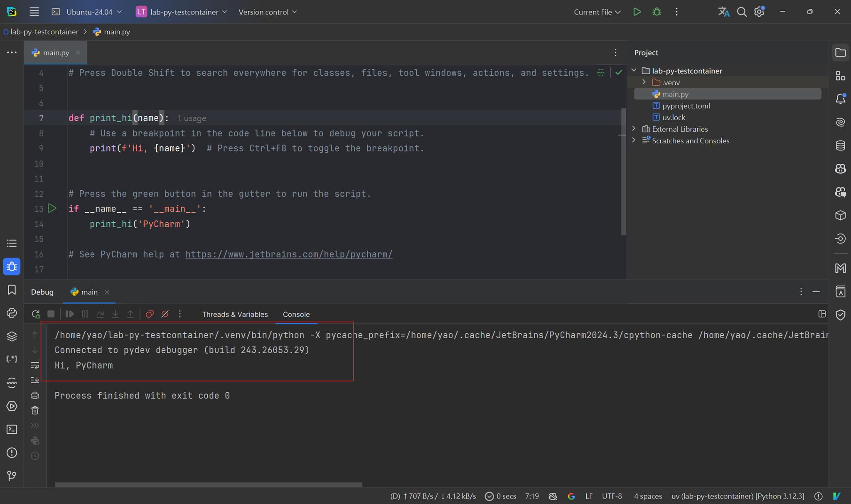851x504 pixels.
Task: Open the Notifications bell icon
Action: (840, 99)
